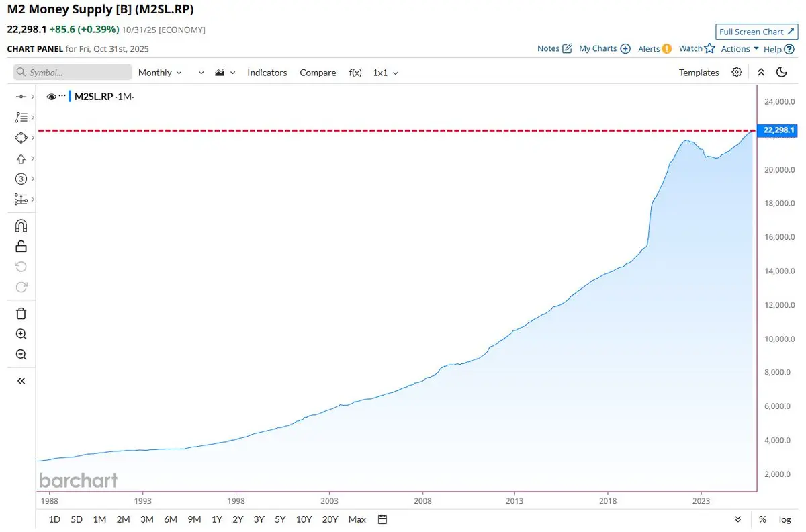Open the Templates menu
Viewport: 806px width, 532px height.
pyautogui.click(x=699, y=73)
